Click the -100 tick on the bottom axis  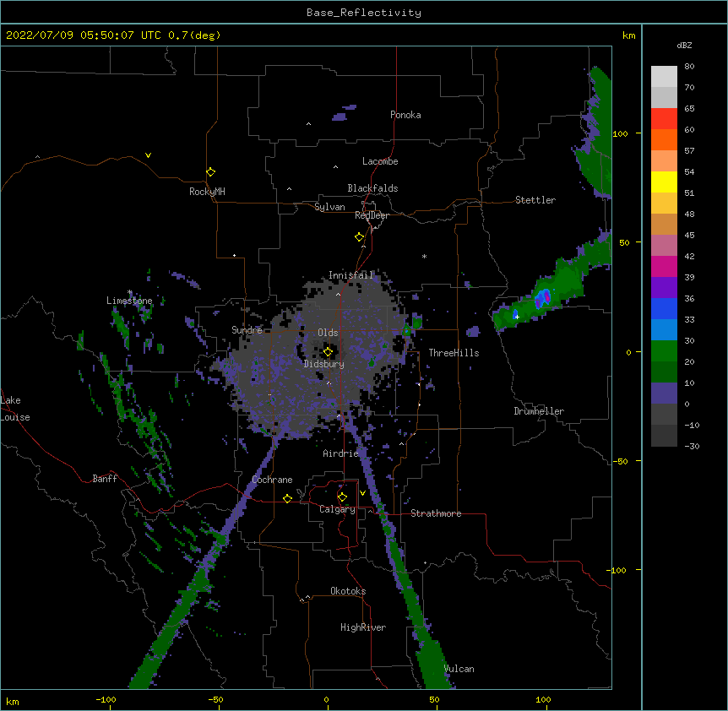point(106,699)
